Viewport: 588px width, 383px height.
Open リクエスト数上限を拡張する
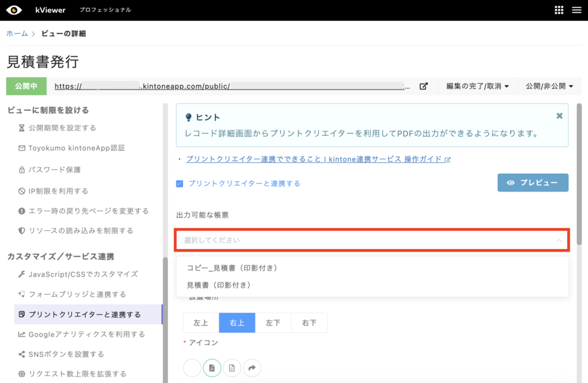(x=73, y=374)
